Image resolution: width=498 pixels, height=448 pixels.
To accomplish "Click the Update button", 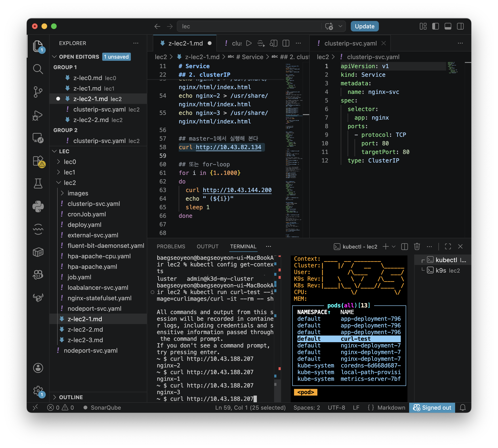I will pyautogui.click(x=365, y=26).
